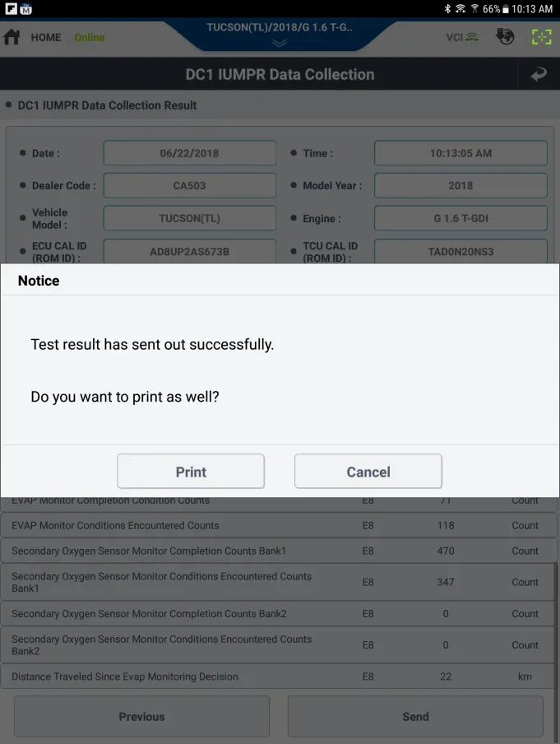Expand the TUCSON(TL)/2018 vehicle selector chevron

pos(280,43)
